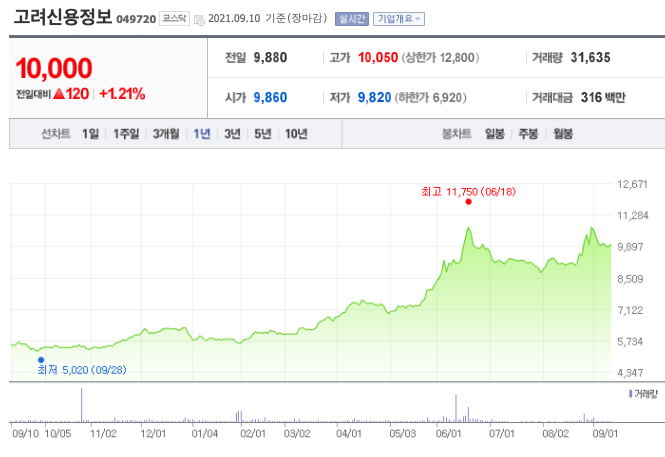Click the current price 10,000
The width and height of the screenshot is (665, 457).
54,68
